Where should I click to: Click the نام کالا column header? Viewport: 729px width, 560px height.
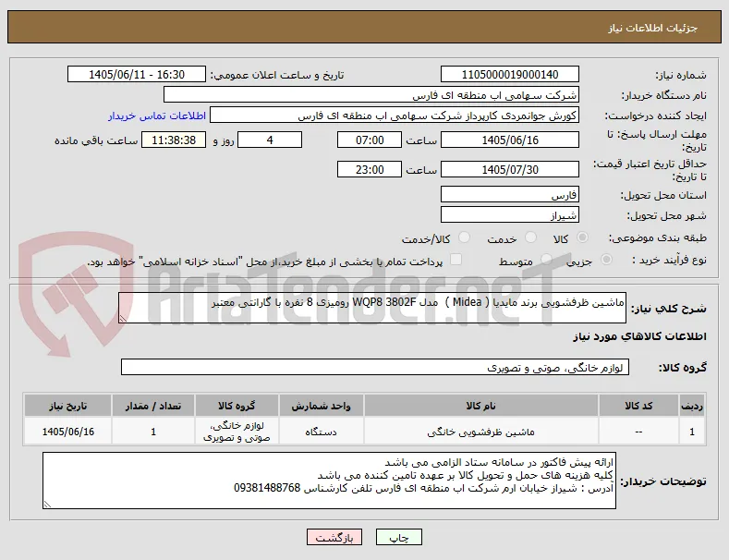pos(480,406)
